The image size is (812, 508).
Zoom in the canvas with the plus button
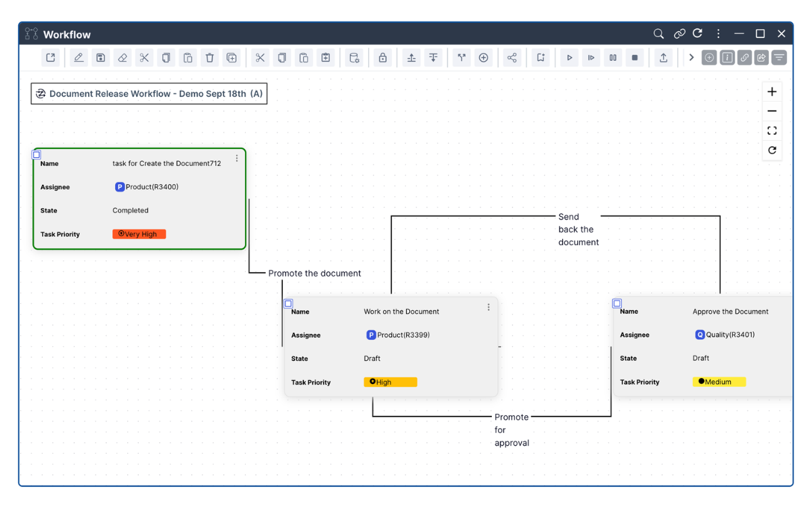pyautogui.click(x=771, y=92)
